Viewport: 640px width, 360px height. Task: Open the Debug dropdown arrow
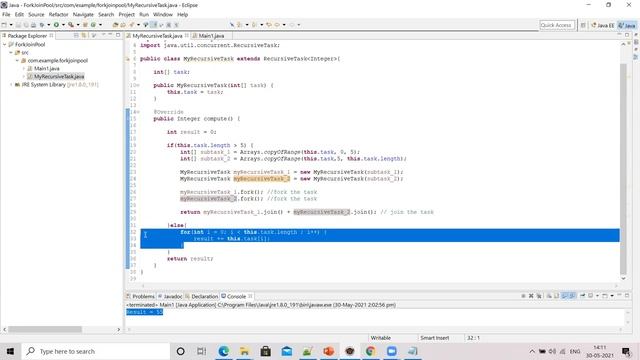49,25
